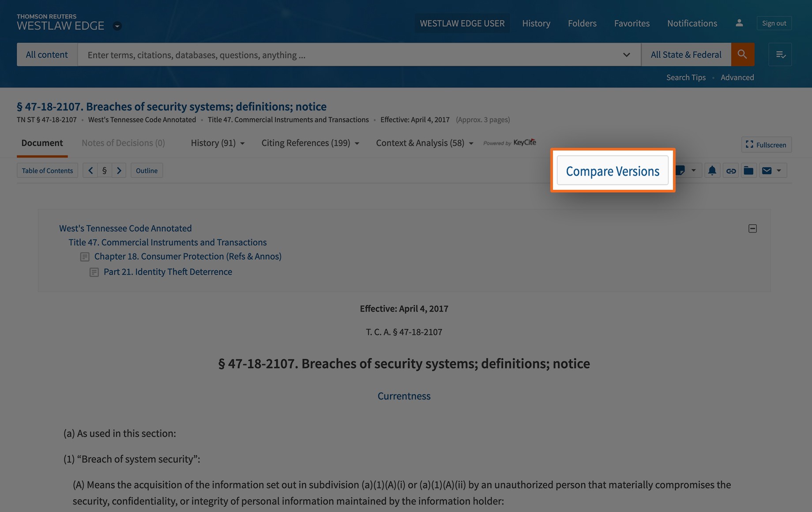
Task: Click the Compare Versions button
Action: (x=612, y=171)
